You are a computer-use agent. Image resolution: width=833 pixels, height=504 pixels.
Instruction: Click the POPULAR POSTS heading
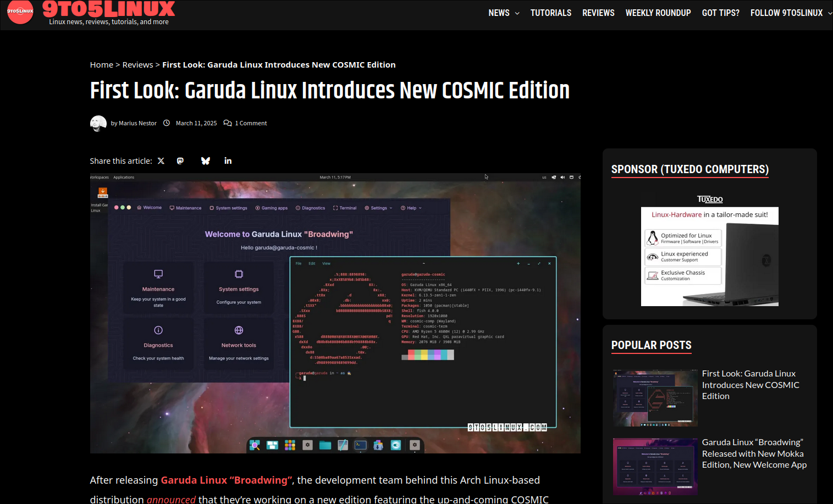click(x=652, y=345)
